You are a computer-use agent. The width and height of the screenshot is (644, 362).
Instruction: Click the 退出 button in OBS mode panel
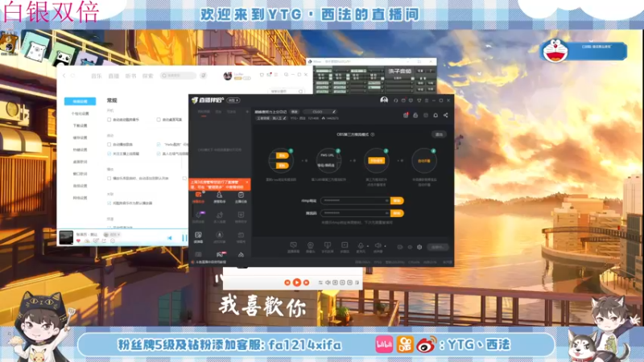pos(439,134)
